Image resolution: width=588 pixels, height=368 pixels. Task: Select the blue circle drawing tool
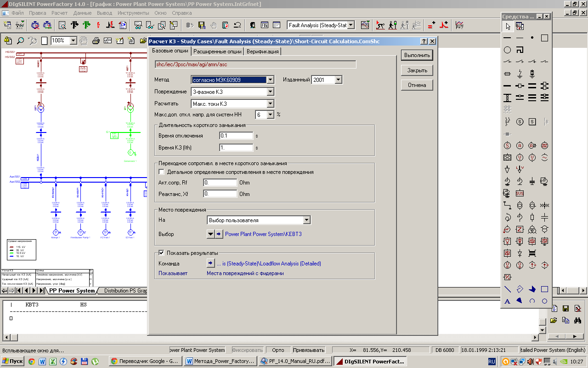pos(544,301)
